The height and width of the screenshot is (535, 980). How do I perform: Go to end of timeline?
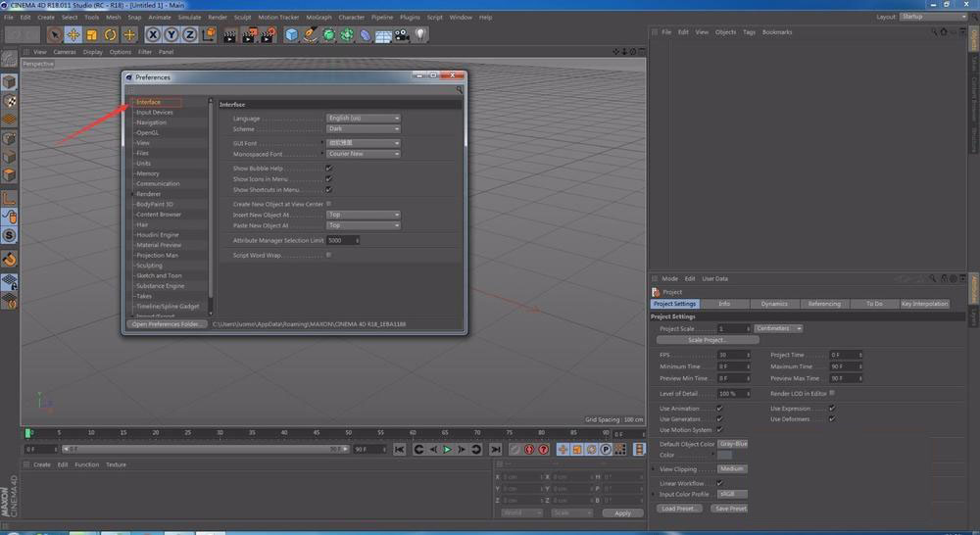pos(496,450)
